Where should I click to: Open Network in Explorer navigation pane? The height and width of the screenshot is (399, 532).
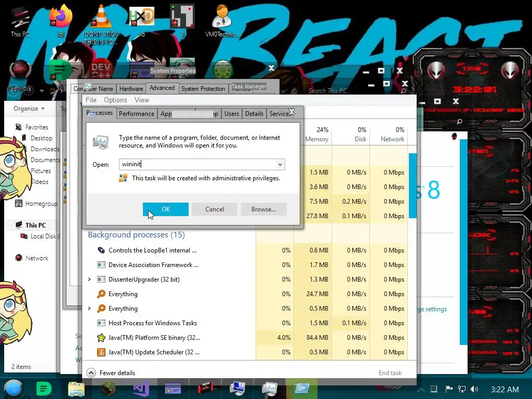click(32, 258)
